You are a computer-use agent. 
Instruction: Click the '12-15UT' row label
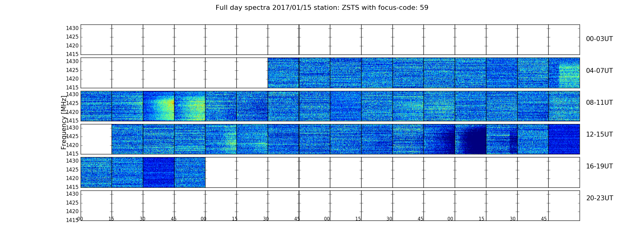click(599, 134)
